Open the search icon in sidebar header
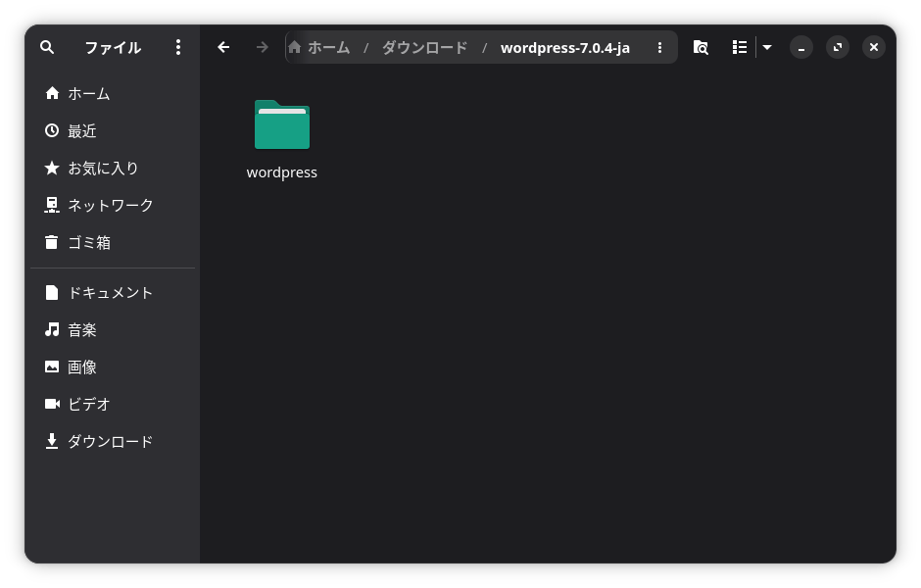This screenshot has height=588, width=921. point(47,48)
